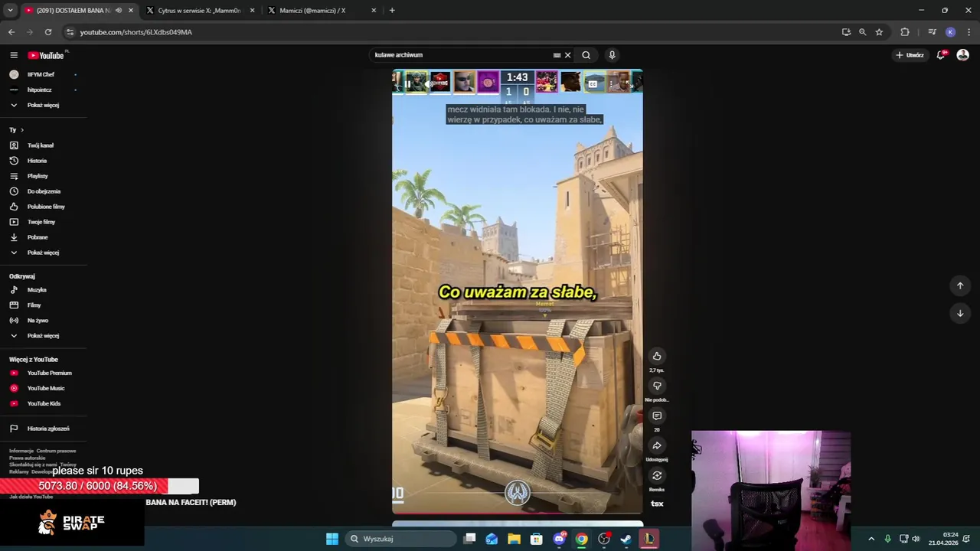
Task: Expand Pokaż więcej under subscriptions
Action: tap(43, 105)
